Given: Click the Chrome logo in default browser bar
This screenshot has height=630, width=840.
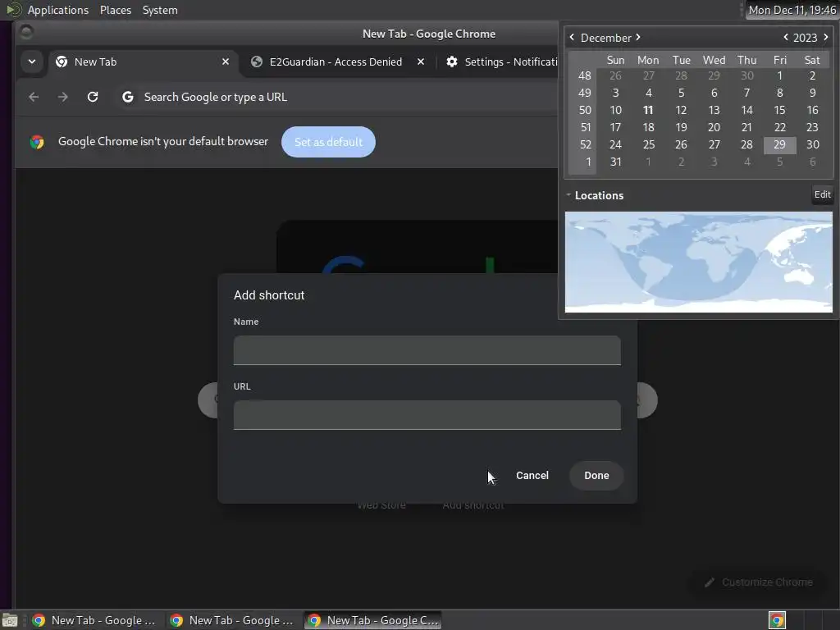Looking at the screenshot, I should click(x=37, y=142).
